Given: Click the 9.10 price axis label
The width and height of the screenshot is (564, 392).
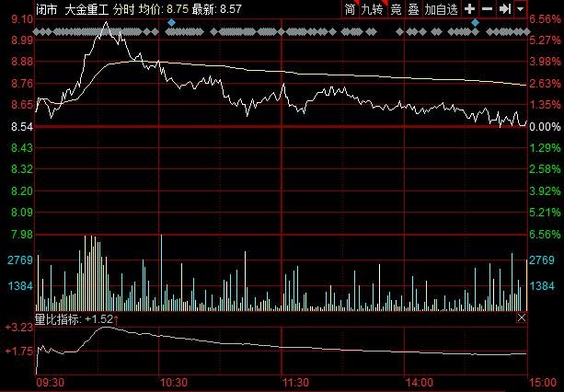Looking at the screenshot, I should pyautogui.click(x=22, y=19).
